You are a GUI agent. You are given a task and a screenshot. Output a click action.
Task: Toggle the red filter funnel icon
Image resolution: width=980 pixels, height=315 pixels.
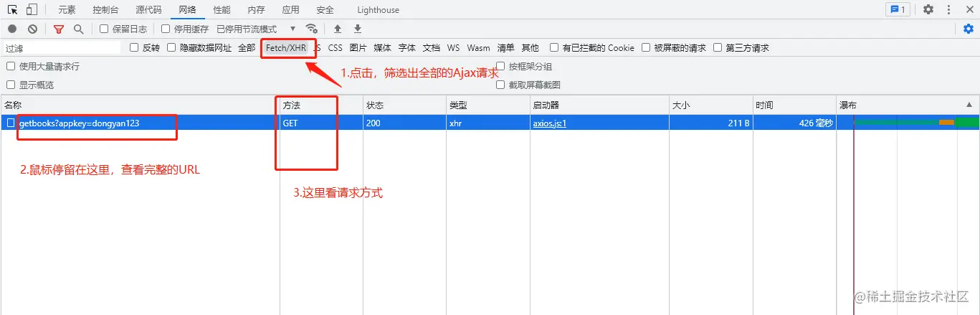click(x=59, y=29)
